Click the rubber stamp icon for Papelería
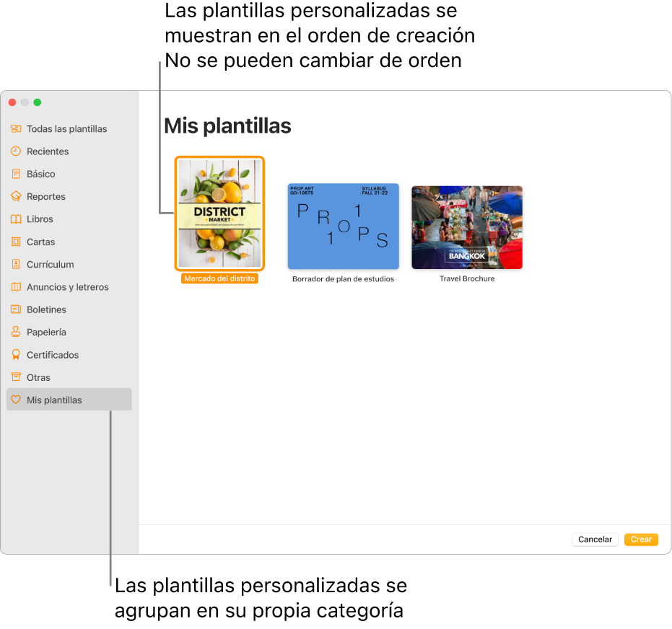Screen dimensions: 672x629 click(16, 332)
